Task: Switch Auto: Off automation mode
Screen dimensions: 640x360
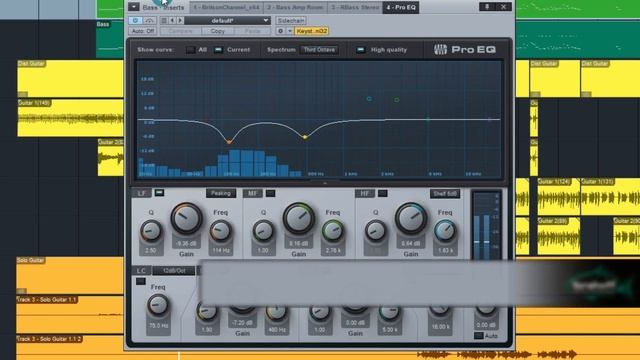Action: (143, 31)
